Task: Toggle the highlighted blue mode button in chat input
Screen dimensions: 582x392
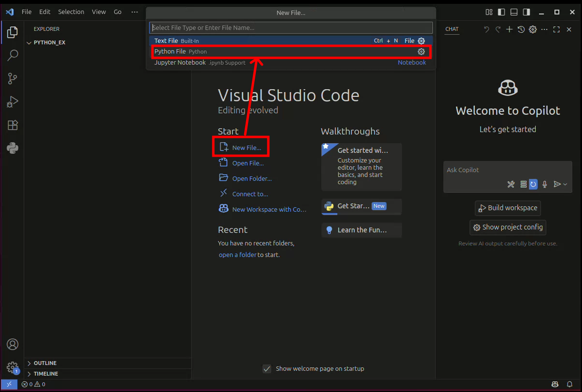Action: pos(533,184)
